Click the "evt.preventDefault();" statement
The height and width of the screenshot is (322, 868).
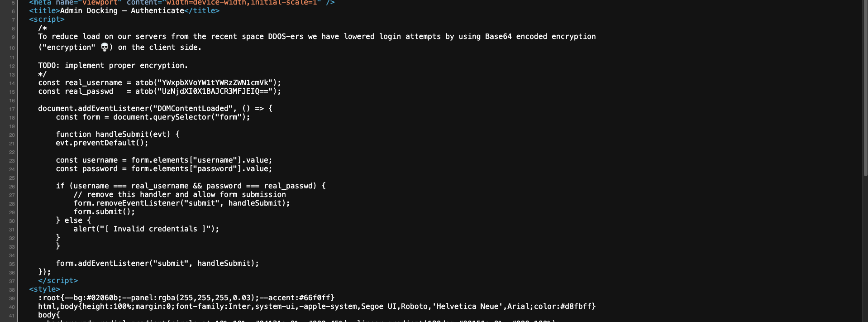[x=102, y=143]
